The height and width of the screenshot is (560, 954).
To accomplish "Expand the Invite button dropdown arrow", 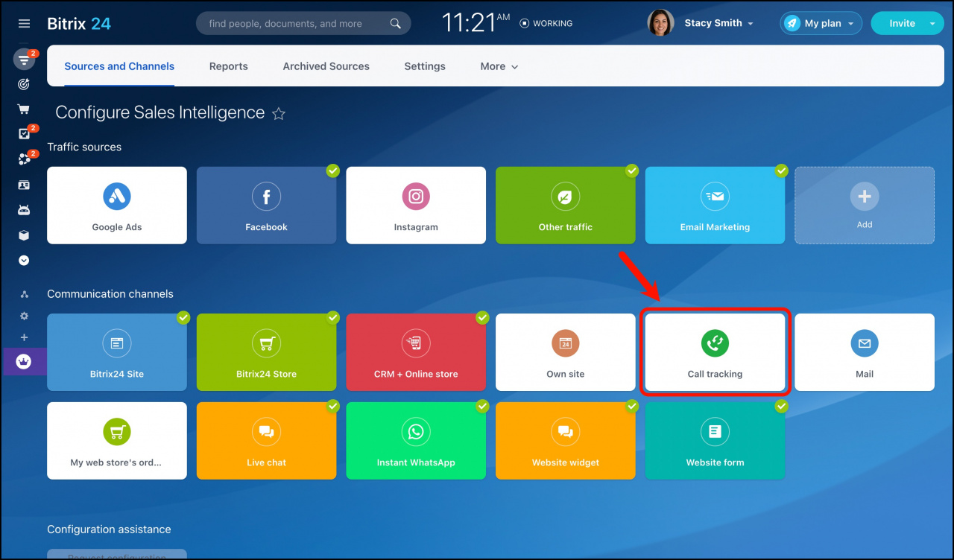I will click(x=932, y=24).
